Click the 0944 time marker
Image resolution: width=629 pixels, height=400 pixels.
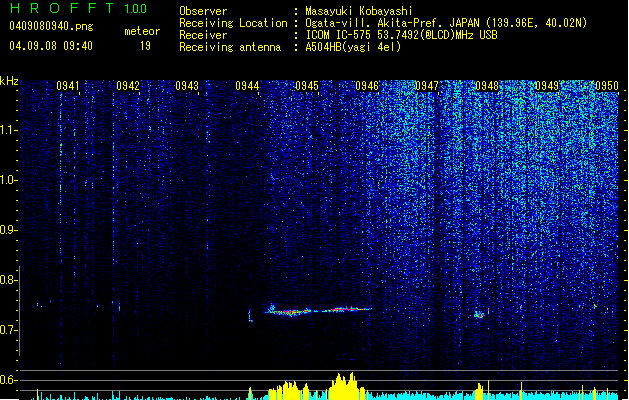point(247,86)
